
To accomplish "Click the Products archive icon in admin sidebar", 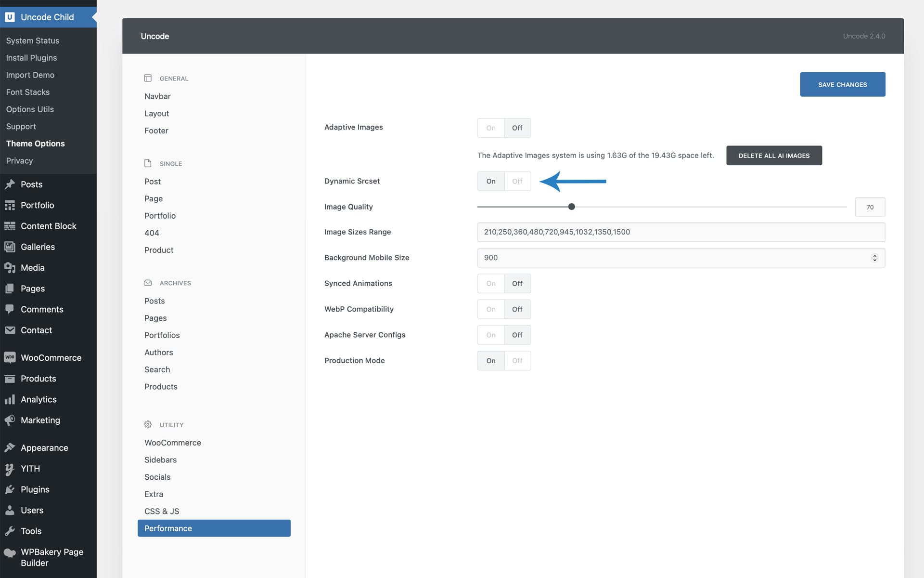I will click(x=10, y=379).
